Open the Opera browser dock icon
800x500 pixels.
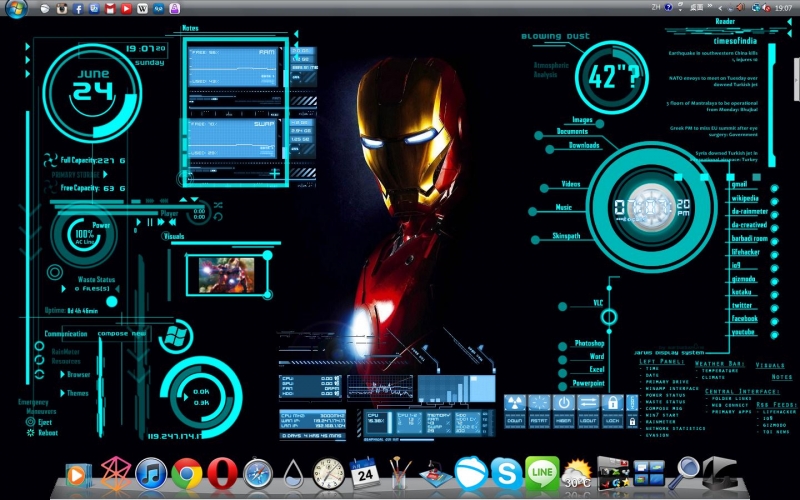(x=222, y=472)
